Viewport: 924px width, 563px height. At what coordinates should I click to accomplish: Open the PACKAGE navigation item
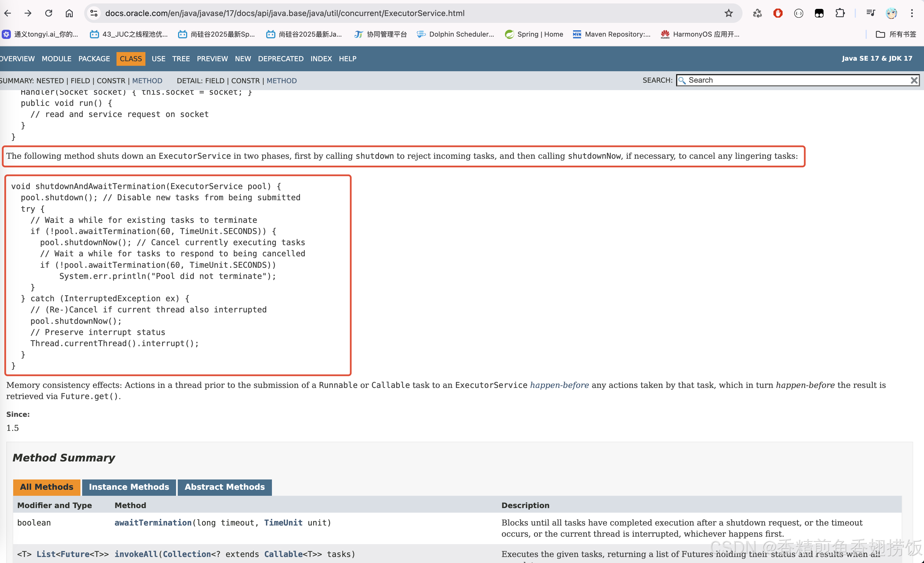click(94, 59)
